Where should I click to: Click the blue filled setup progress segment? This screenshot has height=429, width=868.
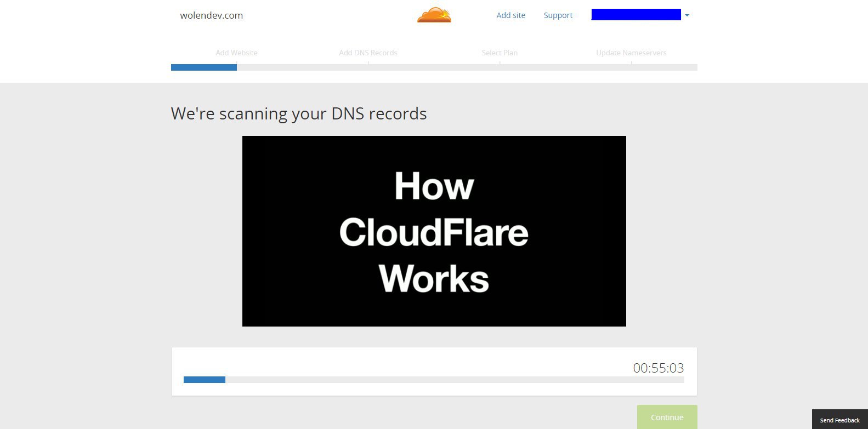(x=204, y=67)
